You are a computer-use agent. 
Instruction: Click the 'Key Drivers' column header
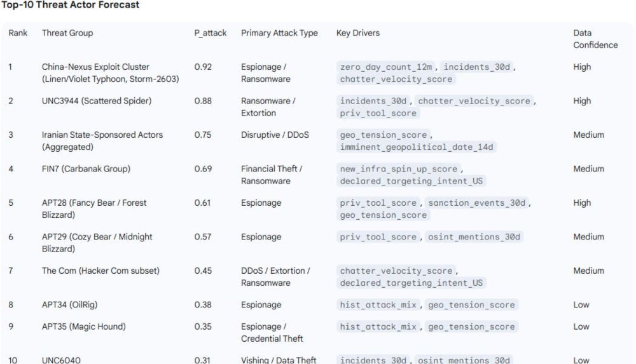point(357,33)
